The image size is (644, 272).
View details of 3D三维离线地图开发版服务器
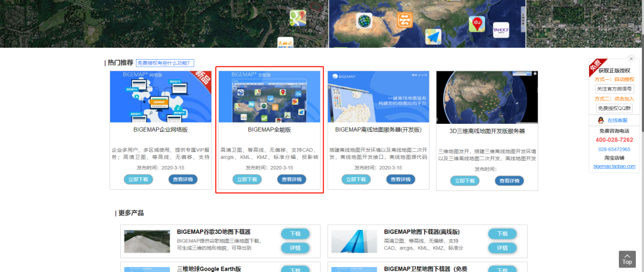(509, 180)
